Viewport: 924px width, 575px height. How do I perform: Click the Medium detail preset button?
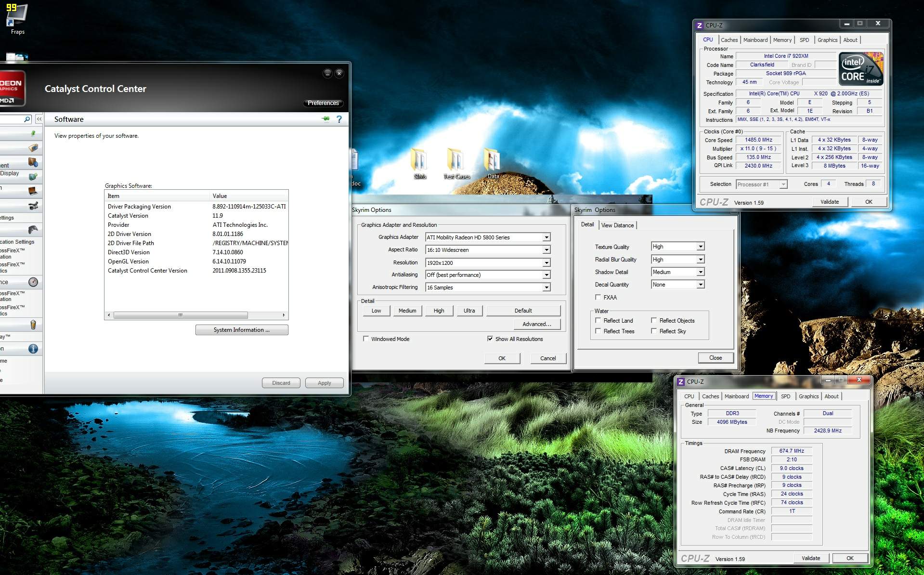407,310
